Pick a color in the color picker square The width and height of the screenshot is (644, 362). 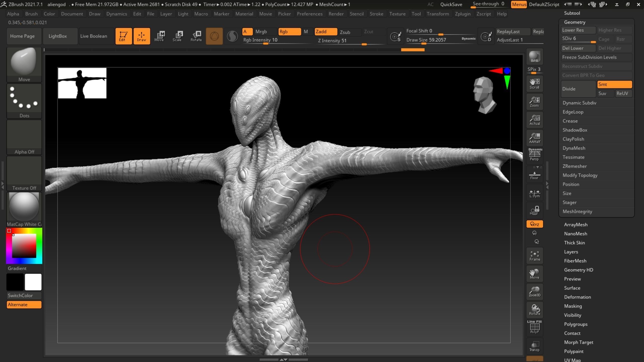(x=24, y=246)
